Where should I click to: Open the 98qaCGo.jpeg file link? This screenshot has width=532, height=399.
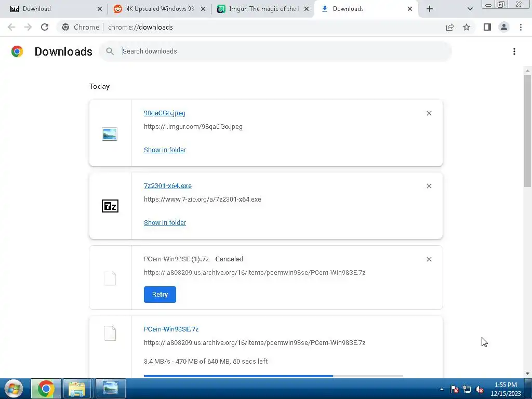165,113
